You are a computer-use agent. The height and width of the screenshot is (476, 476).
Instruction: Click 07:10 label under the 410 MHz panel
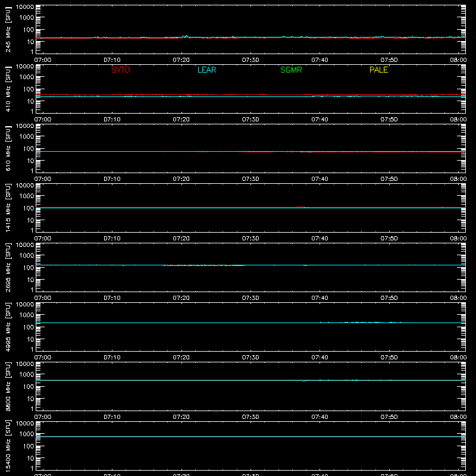tap(112, 120)
